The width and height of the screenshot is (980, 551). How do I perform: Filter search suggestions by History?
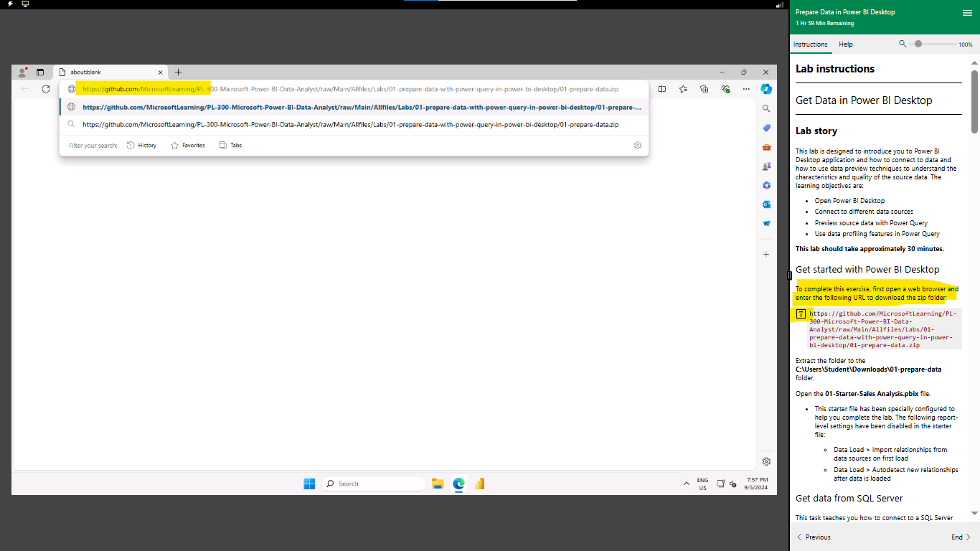click(141, 145)
